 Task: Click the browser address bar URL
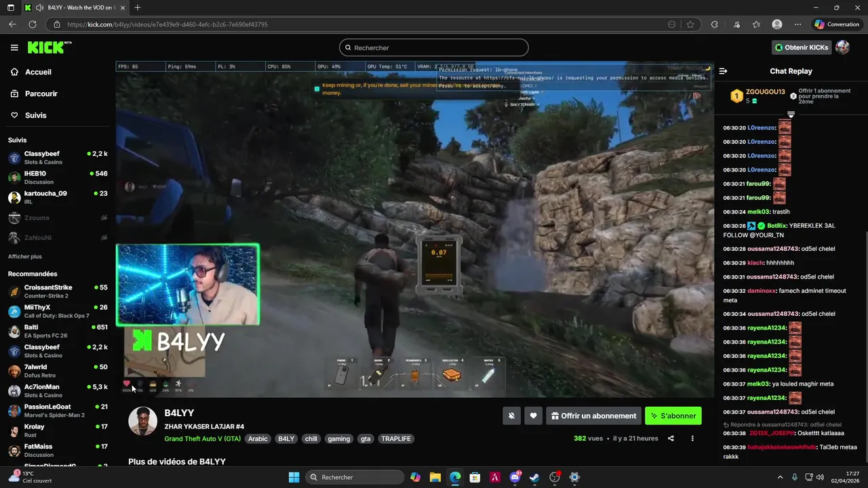(x=167, y=24)
